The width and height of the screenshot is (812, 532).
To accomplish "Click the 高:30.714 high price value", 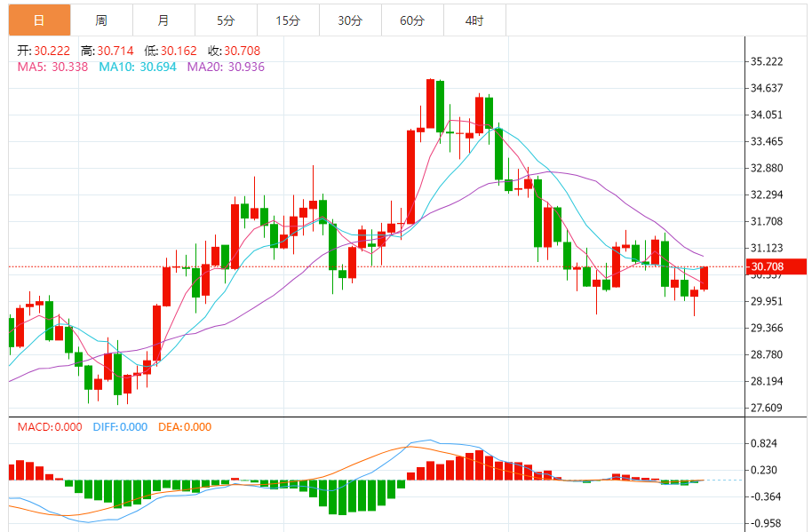I will pos(107,51).
